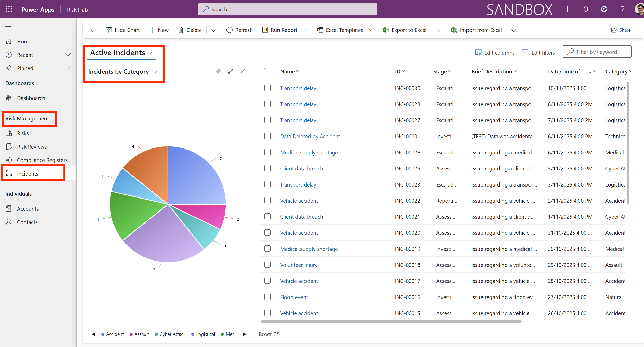Click the Filter by keyword field
The image size is (644, 347).
click(597, 52)
